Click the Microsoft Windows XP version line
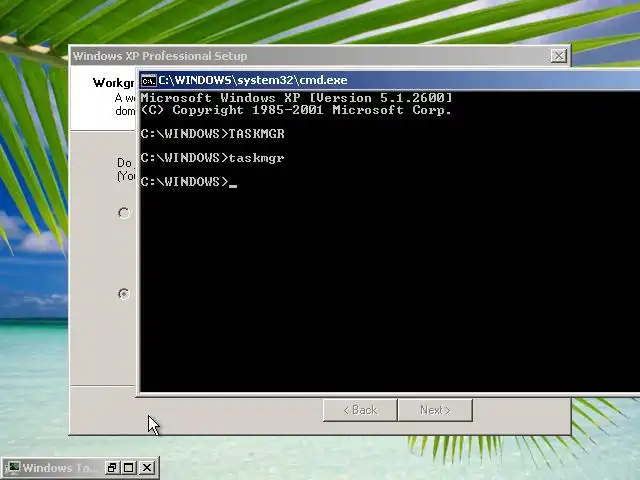 click(296, 98)
